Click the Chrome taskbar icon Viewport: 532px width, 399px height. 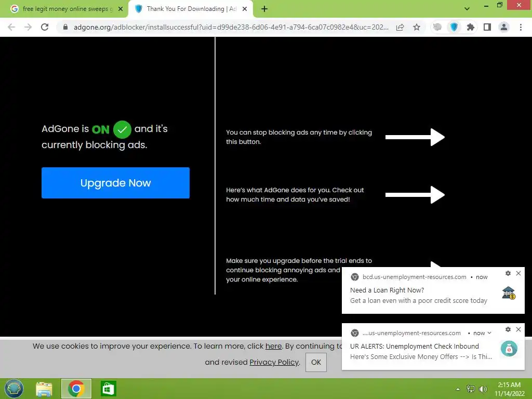pos(76,389)
